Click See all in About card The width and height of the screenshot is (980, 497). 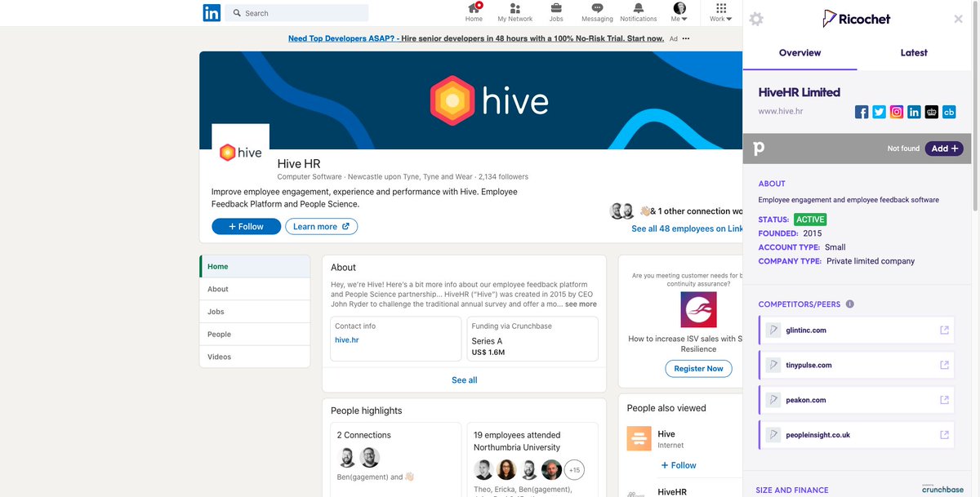click(x=465, y=380)
